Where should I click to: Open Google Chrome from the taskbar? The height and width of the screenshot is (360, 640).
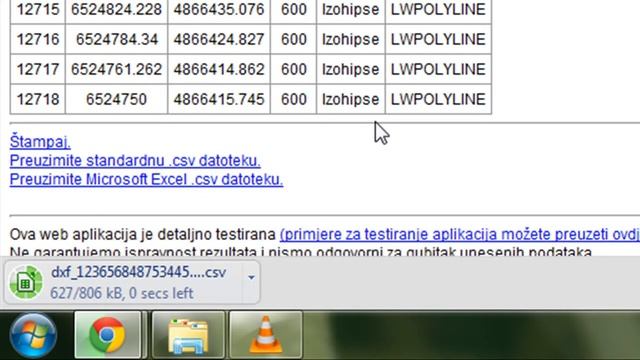click(x=108, y=335)
